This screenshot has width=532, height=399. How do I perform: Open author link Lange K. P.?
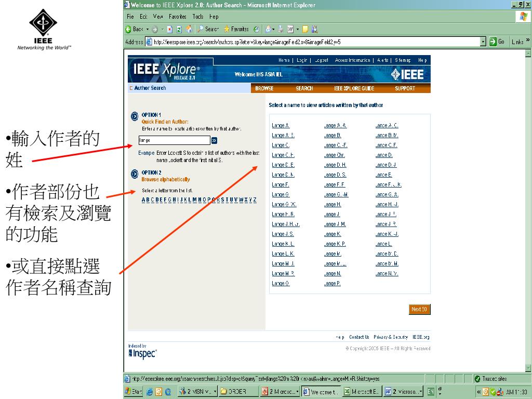(335, 244)
